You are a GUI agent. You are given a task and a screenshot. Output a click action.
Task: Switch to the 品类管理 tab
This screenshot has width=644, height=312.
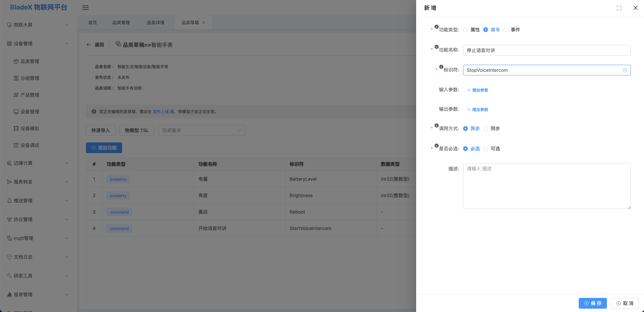(121, 22)
